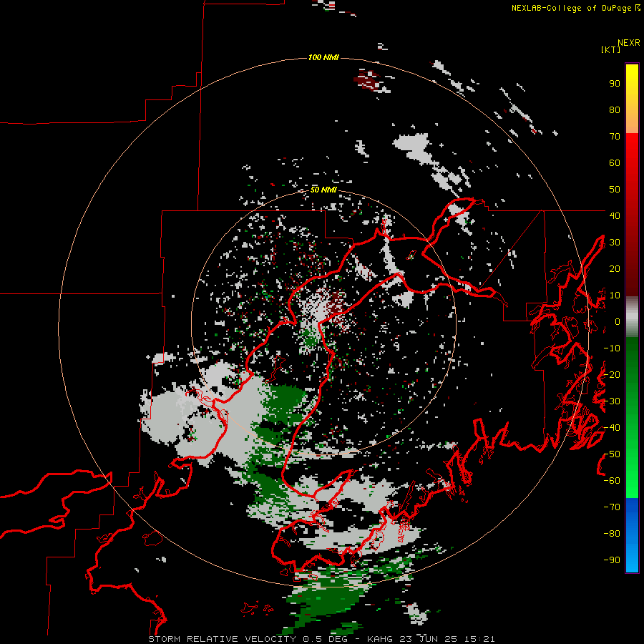
Task: Click the 10 value on the velocity scale
Action: pyautogui.click(x=615, y=296)
